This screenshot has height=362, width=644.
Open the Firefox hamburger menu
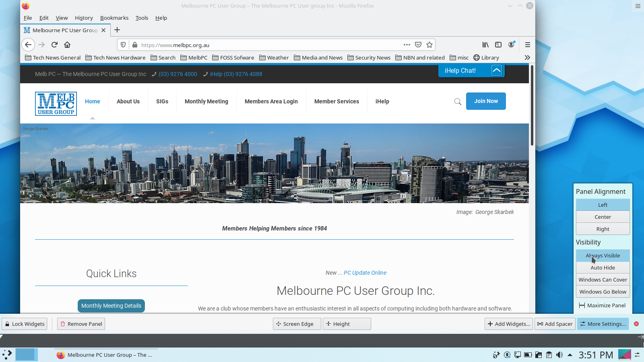527,45
